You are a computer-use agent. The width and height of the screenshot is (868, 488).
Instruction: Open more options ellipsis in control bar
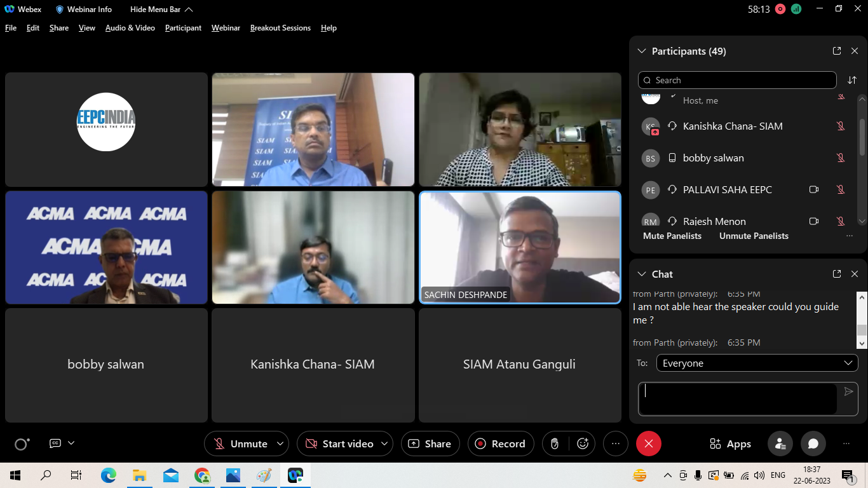pyautogui.click(x=615, y=444)
